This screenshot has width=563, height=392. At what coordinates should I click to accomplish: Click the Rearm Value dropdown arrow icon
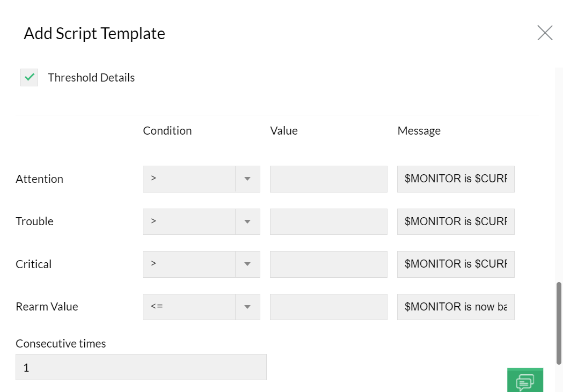[247, 307]
